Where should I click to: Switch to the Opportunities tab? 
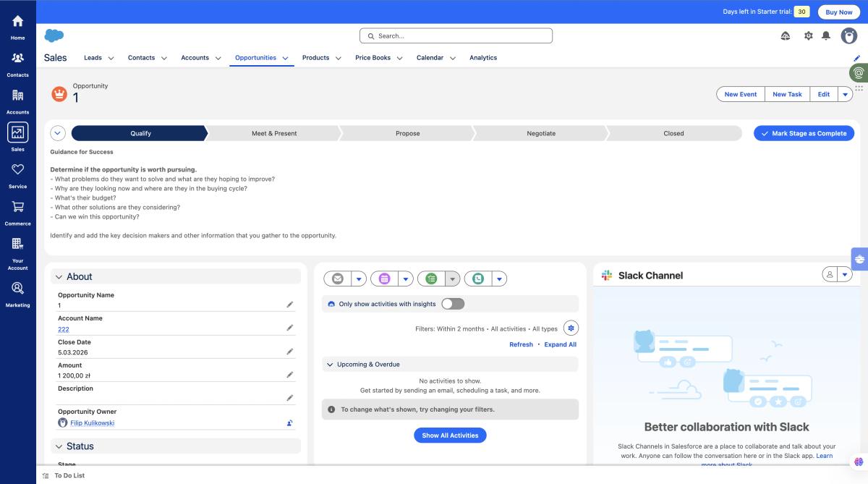click(255, 58)
